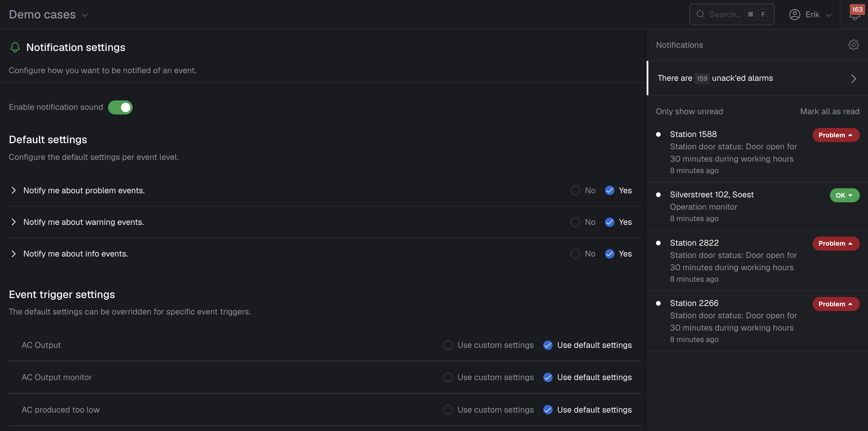868x431 pixels.
Task: Open the Erik user menu chevron
Action: [828, 15]
